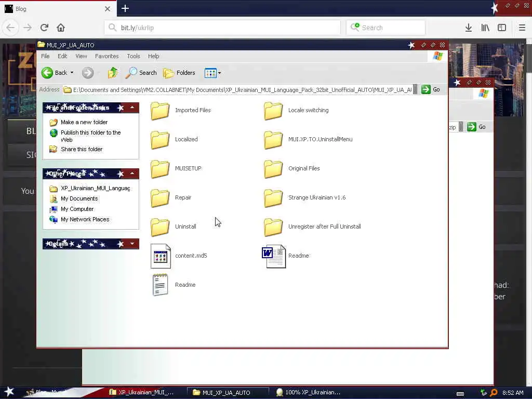Collapse the Other Places panel
Image resolution: width=532 pixels, height=399 pixels.
tap(132, 174)
